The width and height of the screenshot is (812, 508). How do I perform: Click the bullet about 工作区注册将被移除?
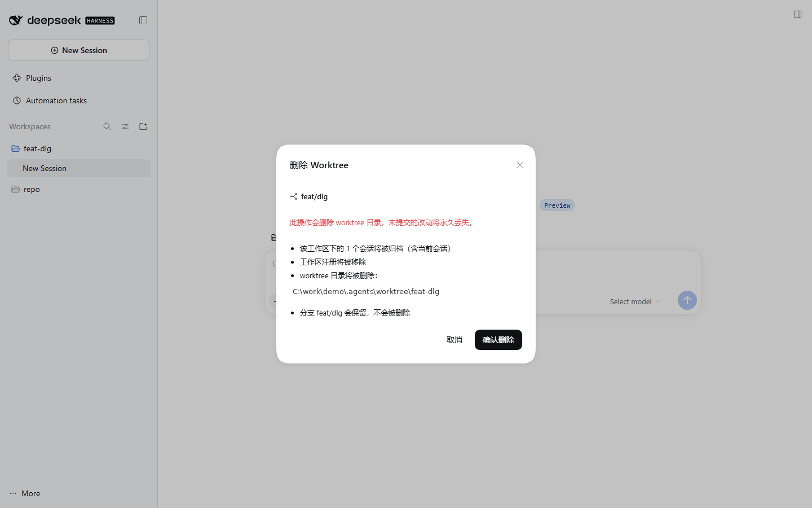[333, 262]
